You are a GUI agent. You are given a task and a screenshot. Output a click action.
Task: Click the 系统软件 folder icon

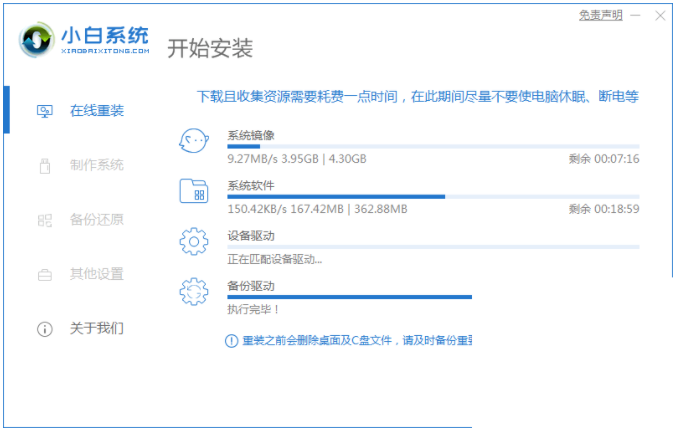point(193,191)
